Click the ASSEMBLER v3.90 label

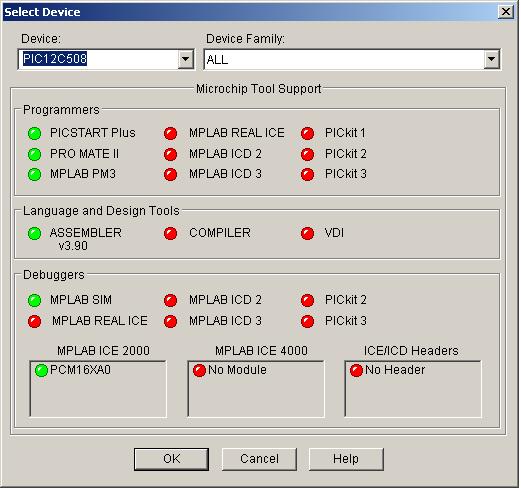point(85,239)
